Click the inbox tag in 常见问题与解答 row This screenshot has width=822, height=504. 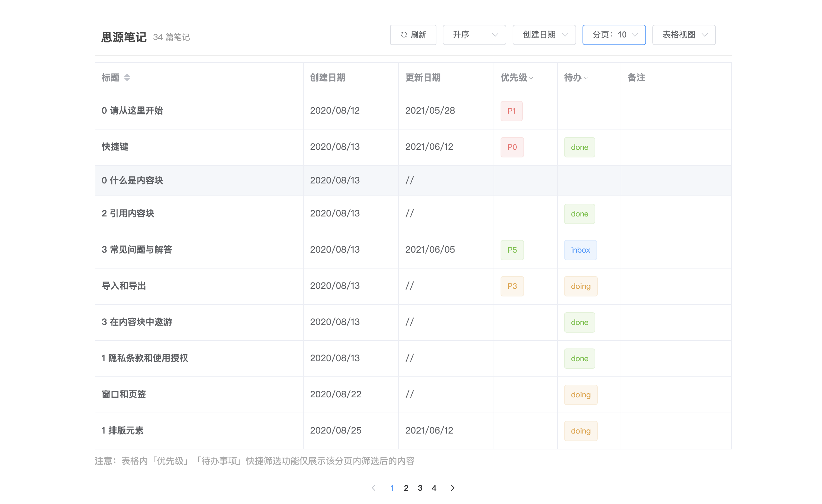(x=580, y=250)
